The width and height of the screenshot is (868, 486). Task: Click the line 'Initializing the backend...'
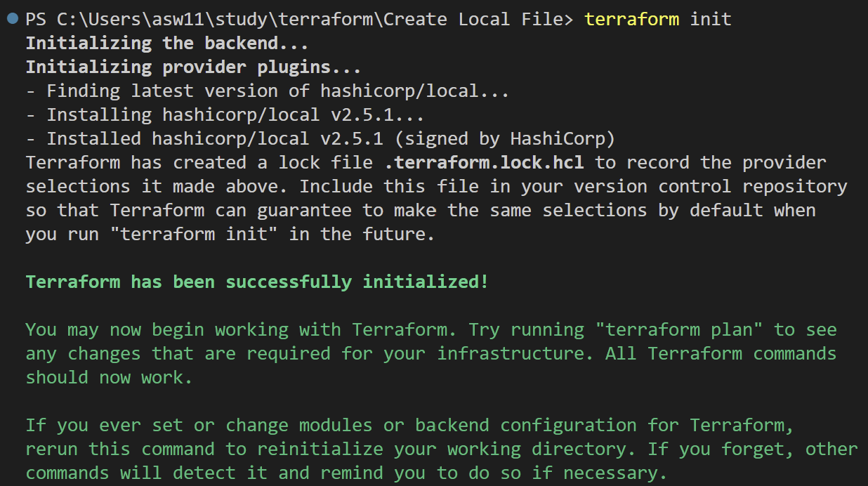point(167,43)
